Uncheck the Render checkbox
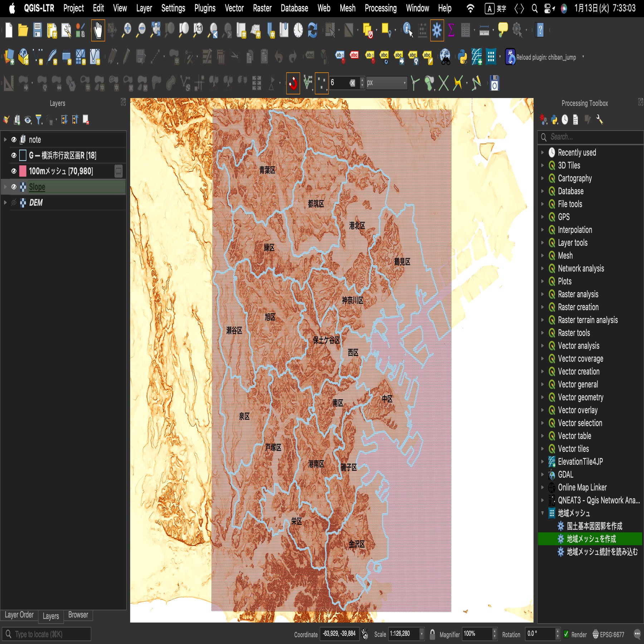The image size is (644, 644). 566,634
